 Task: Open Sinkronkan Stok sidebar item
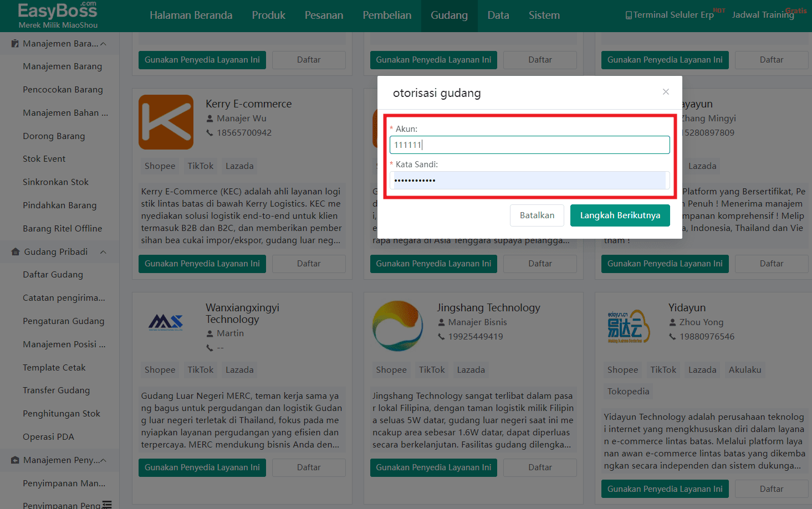pyautogui.click(x=55, y=182)
